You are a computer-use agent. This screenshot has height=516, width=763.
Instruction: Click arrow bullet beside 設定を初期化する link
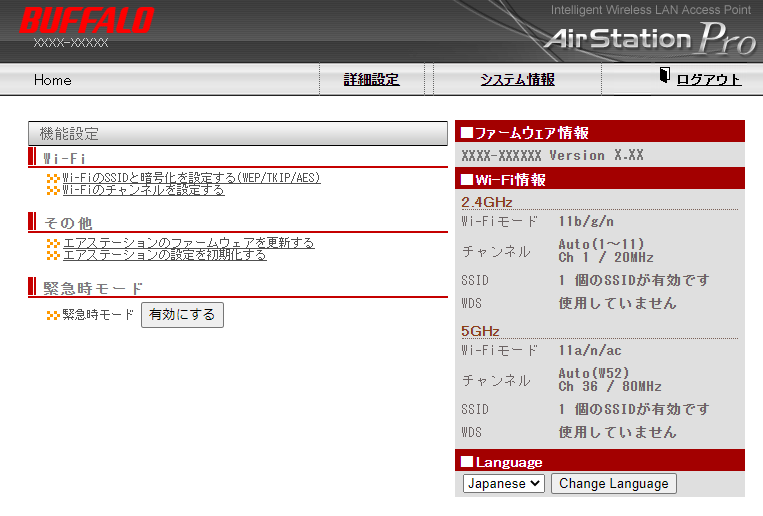tap(53, 255)
